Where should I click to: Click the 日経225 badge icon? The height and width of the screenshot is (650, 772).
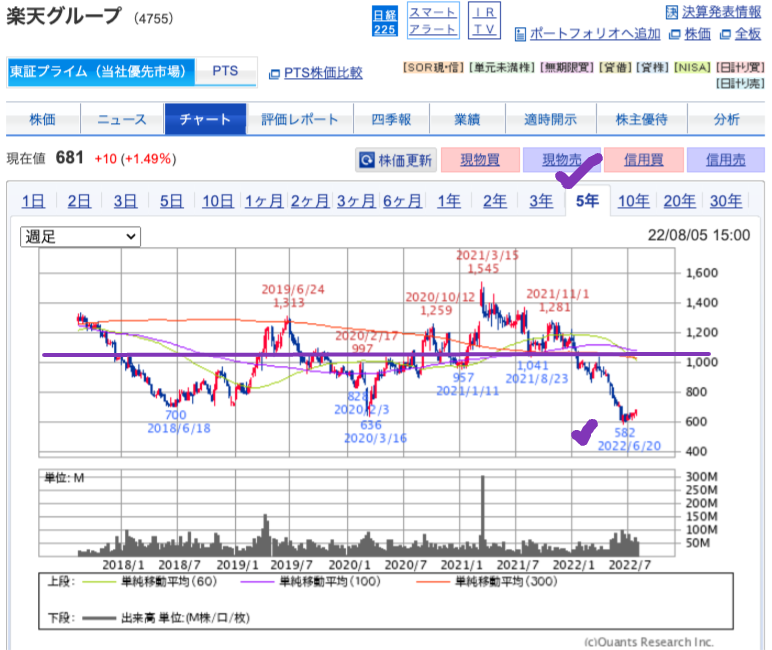(385, 22)
